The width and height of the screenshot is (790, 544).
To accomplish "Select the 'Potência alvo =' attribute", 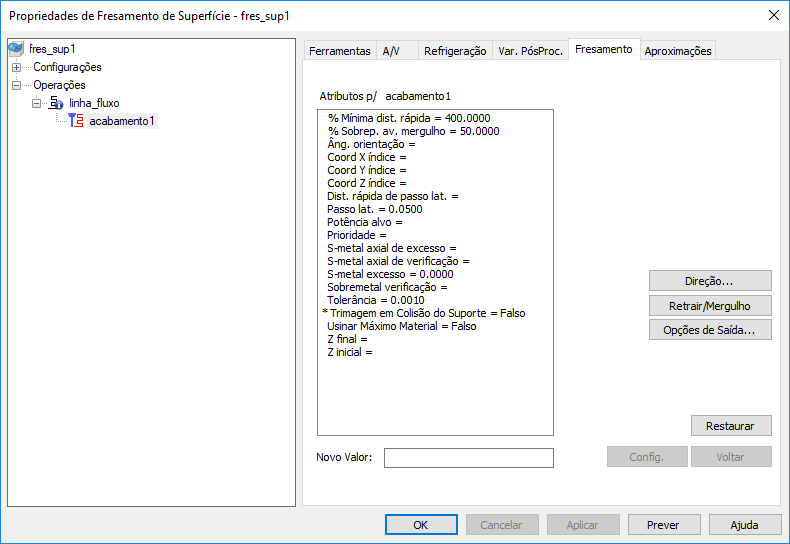I will click(x=365, y=223).
